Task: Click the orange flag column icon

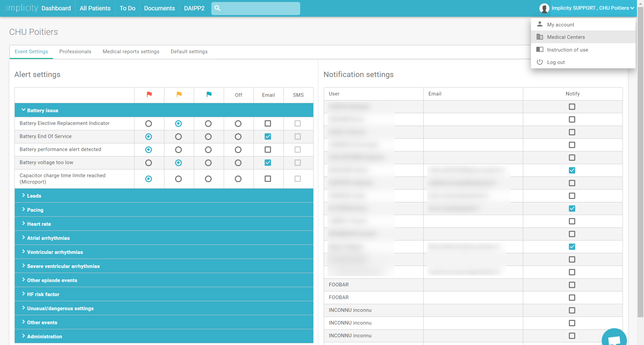Action: [x=179, y=95]
